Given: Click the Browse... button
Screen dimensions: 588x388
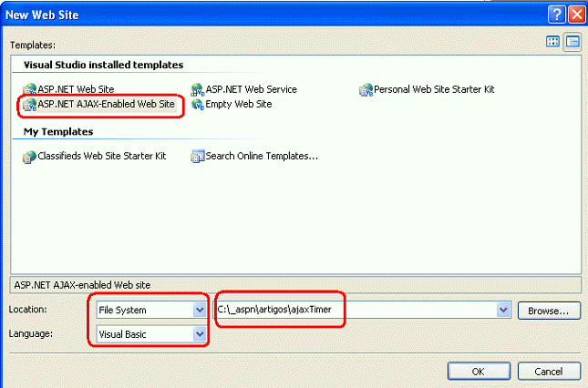Looking at the screenshot, I should [x=549, y=311].
